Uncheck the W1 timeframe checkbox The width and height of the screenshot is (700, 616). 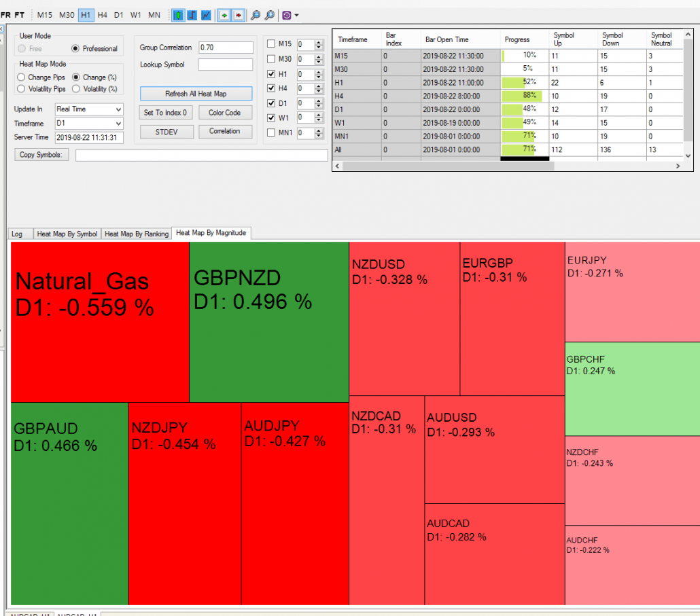coord(273,117)
